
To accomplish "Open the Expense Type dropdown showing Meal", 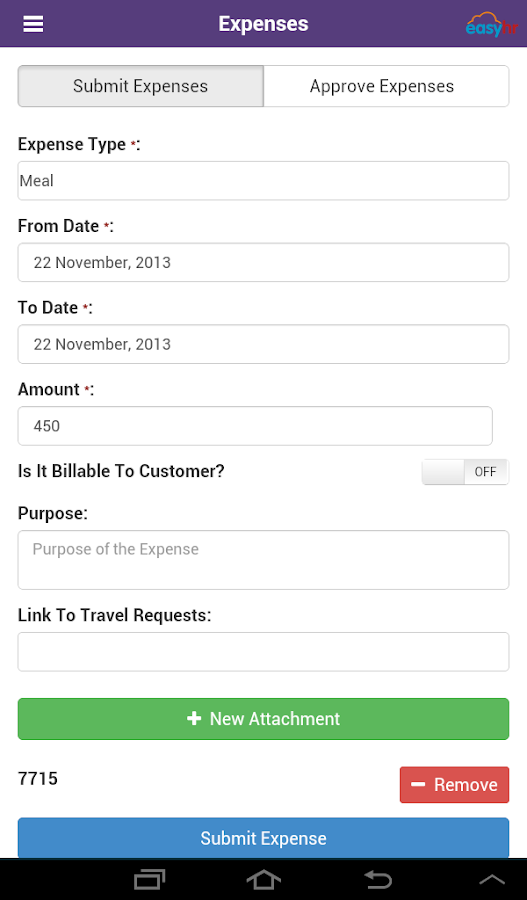I will coord(264,181).
